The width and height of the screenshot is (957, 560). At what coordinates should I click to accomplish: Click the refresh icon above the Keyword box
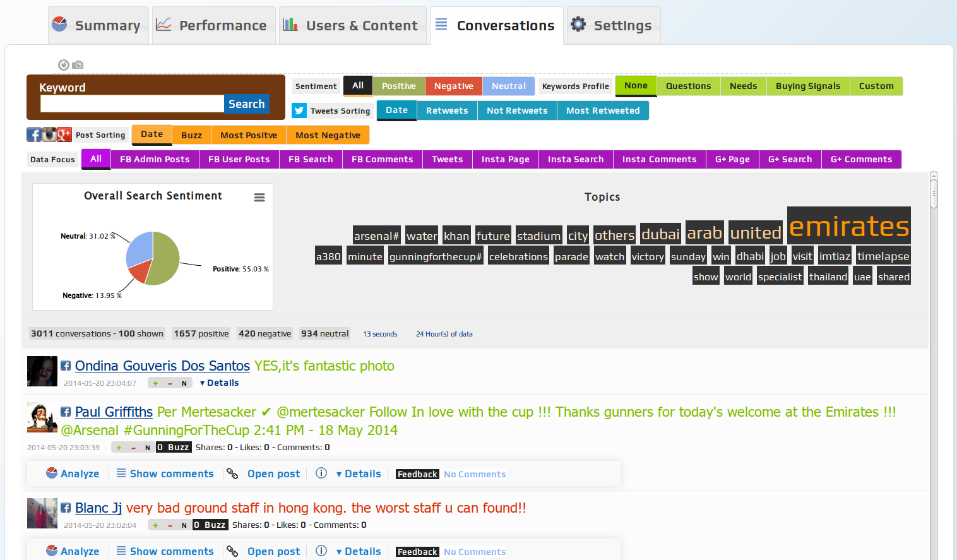coord(63,64)
